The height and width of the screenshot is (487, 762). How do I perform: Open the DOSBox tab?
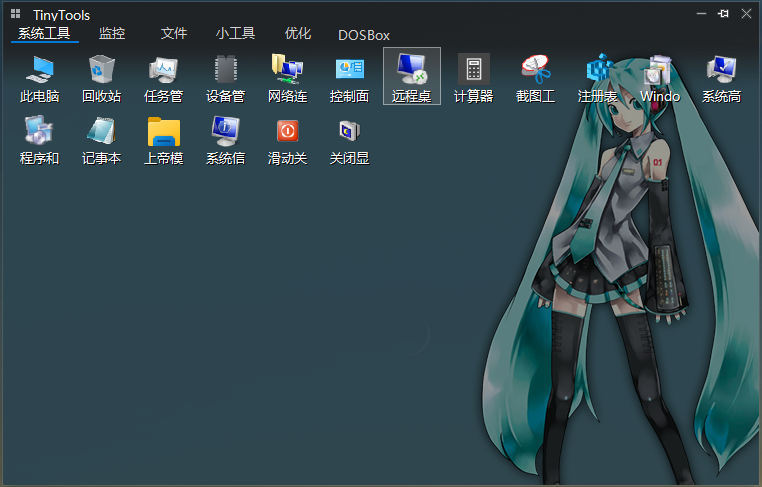364,35
